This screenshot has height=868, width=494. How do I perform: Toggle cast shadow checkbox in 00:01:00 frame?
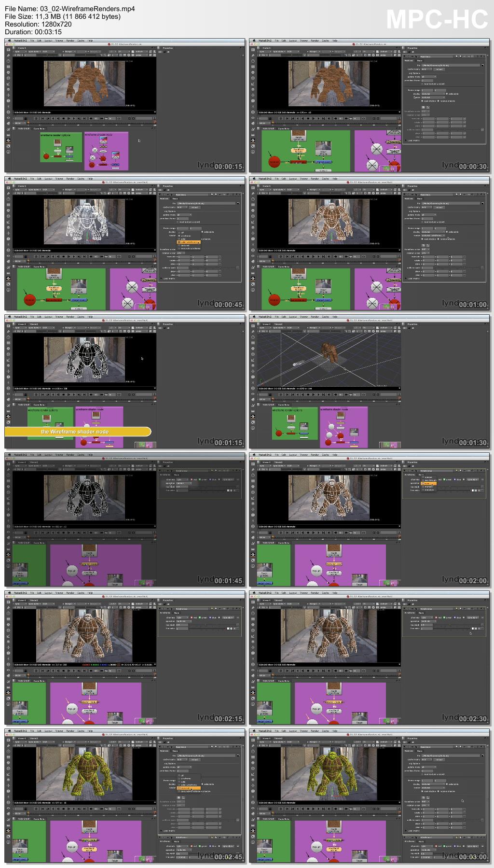point(423,238)
